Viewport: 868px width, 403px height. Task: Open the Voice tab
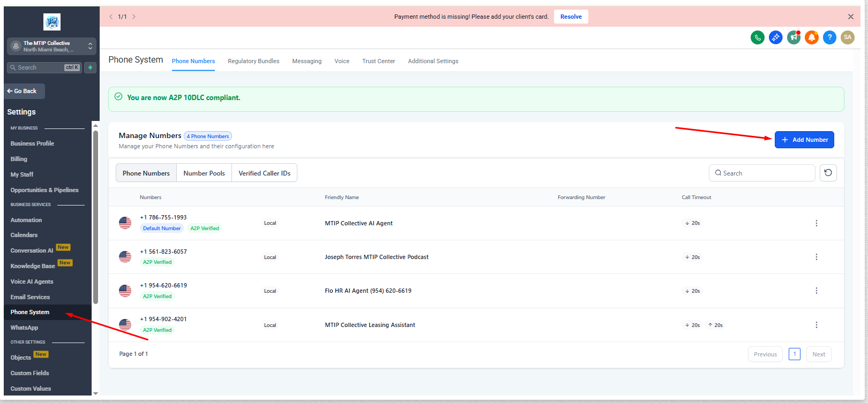(x=342, y=61)
